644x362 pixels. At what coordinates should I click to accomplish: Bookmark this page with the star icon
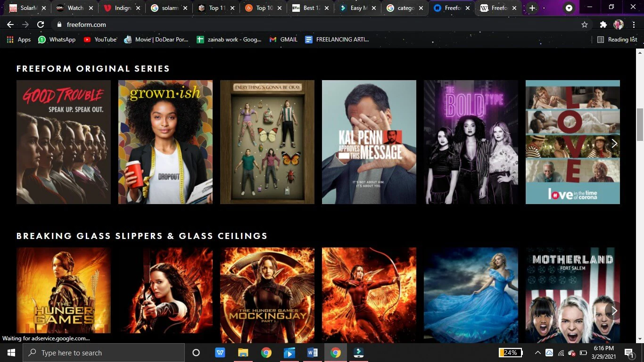tap(585, 25)
